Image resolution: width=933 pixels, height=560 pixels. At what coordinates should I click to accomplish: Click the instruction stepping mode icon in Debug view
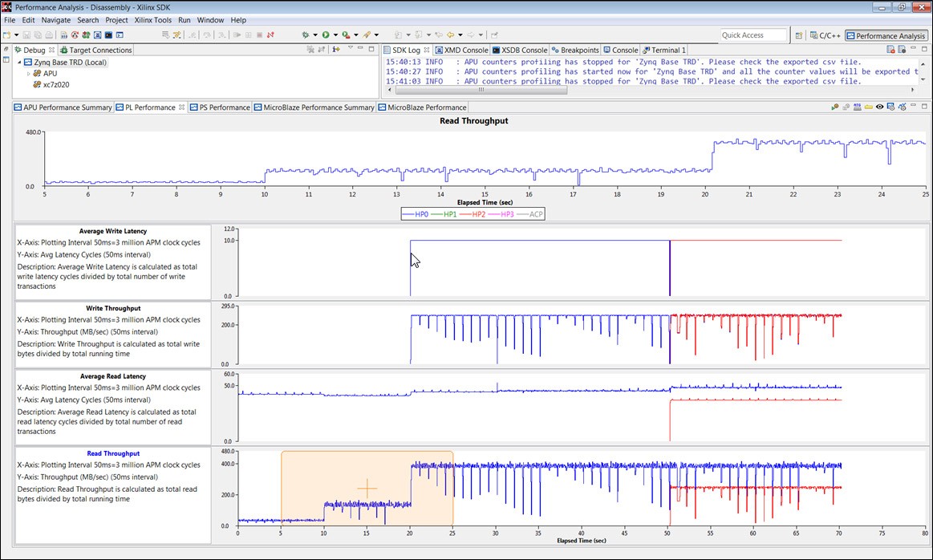click(x=336, y=50)
